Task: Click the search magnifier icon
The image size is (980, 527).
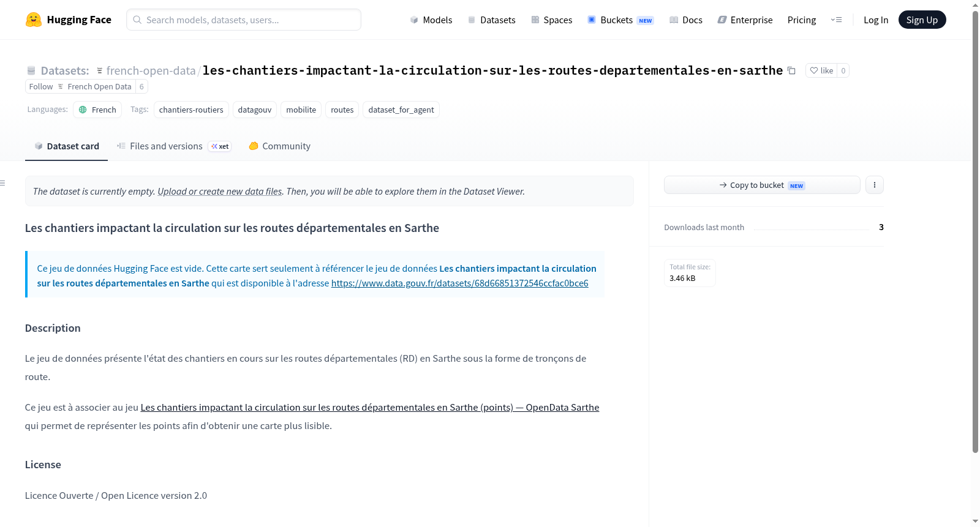Action: tap(137, 20)
